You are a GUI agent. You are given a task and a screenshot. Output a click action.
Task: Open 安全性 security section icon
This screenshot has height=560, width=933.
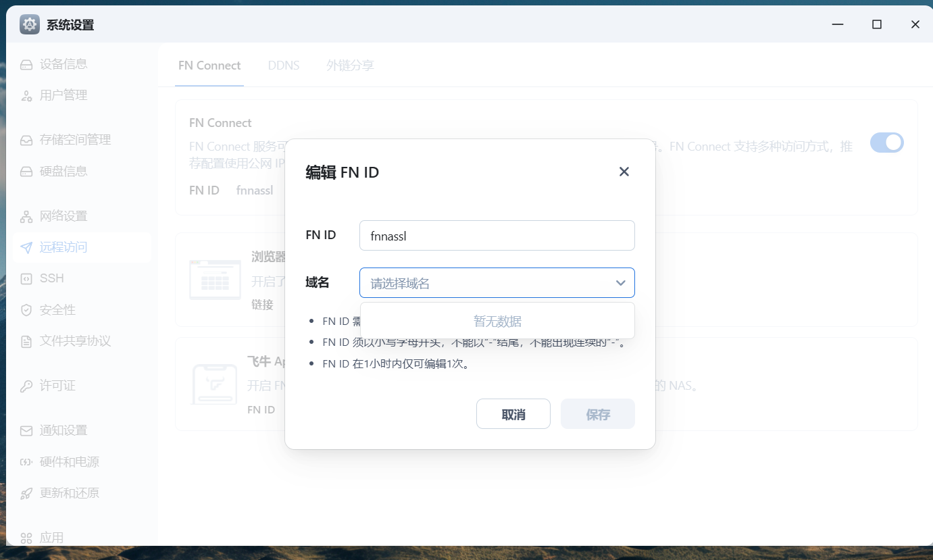(24, 309)
